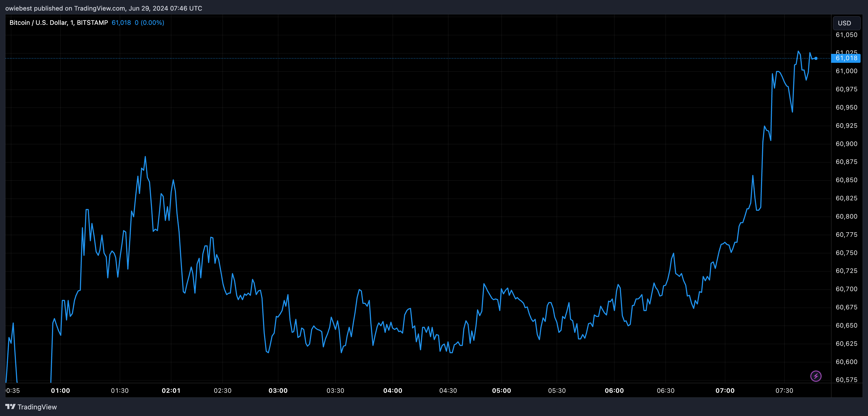Click the published on TradingView.com header text

(104, 8)
